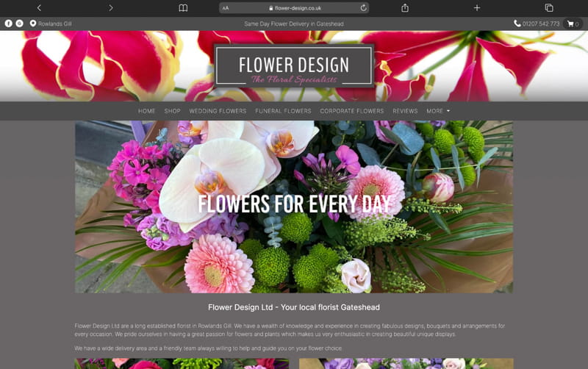
Task: Click the phone handset icon
Action: (517, 24)
